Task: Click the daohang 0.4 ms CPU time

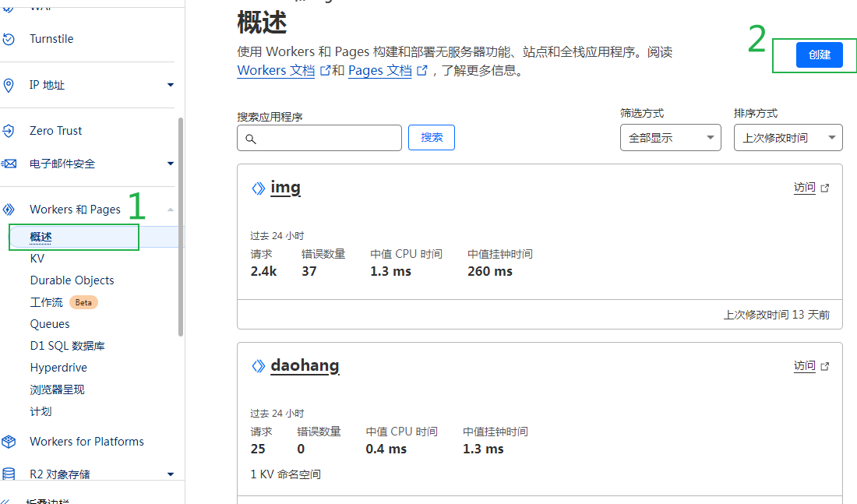Action: (x=386, y=449)
